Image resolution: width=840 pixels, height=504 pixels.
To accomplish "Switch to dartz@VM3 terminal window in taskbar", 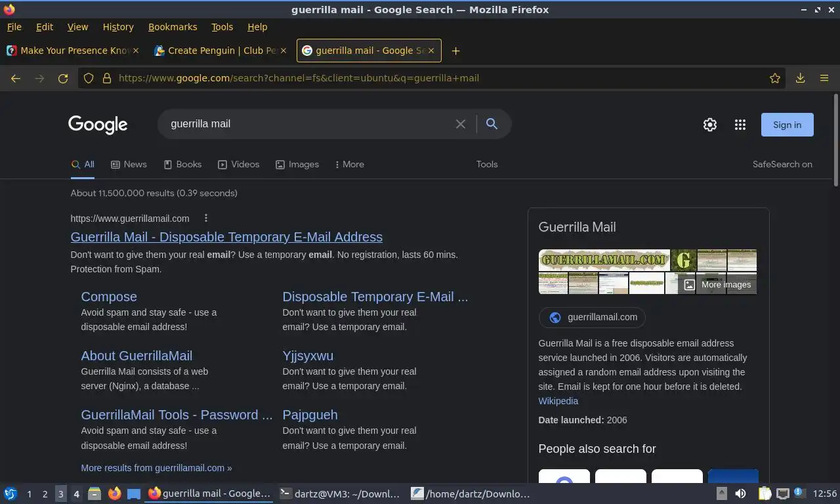I will (339, 493).
